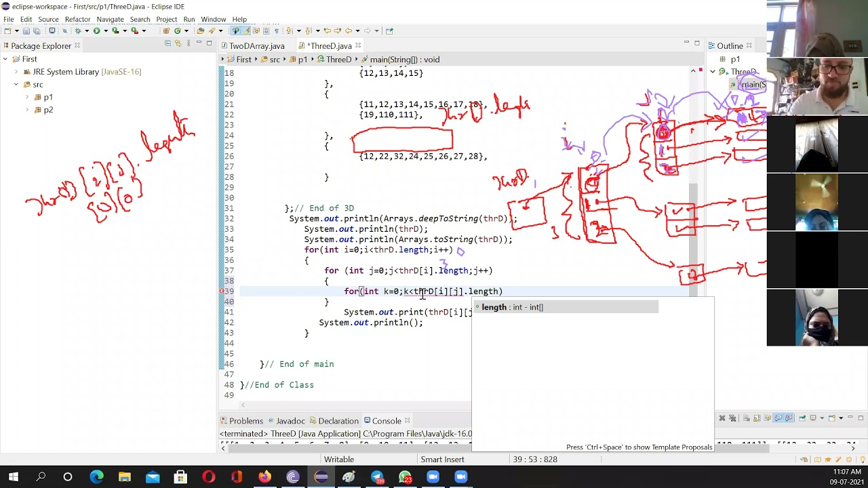Toggle Show Console on Standard Out
868x488 pixels.
pos(778,418)
